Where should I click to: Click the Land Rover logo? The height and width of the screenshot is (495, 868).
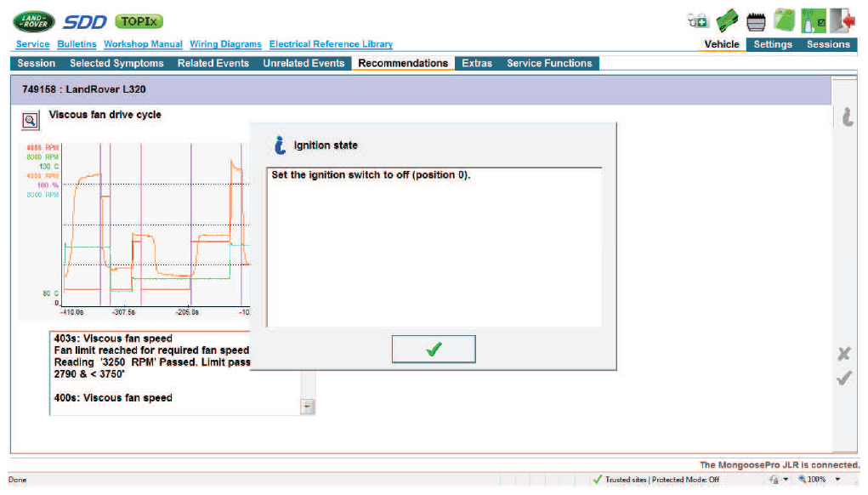point(34,21)
